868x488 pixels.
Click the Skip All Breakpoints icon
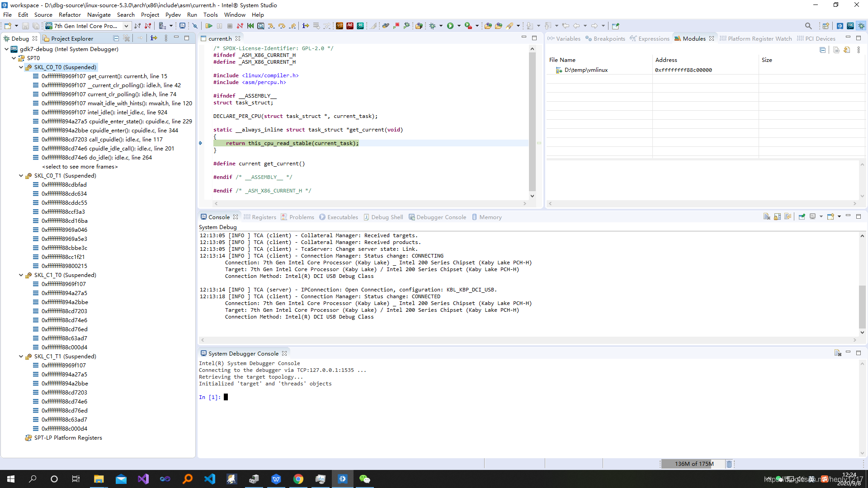click(195, 26)
